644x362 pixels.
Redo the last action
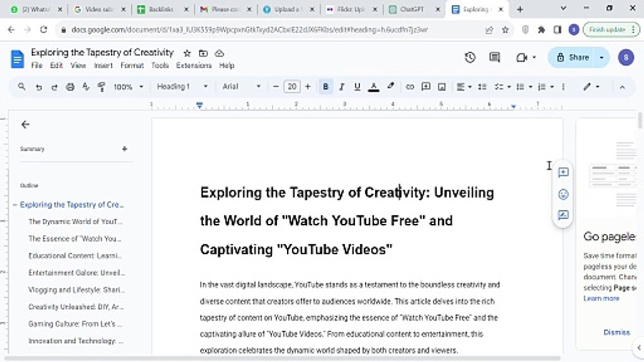[x=54, y=86]
